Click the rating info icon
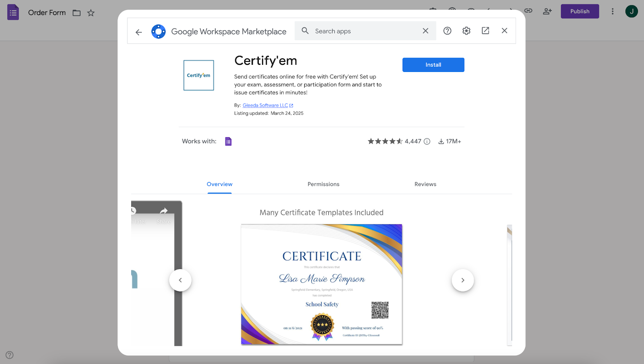The width and height of the screenshot is (644, 364). [x=427, y=142]
